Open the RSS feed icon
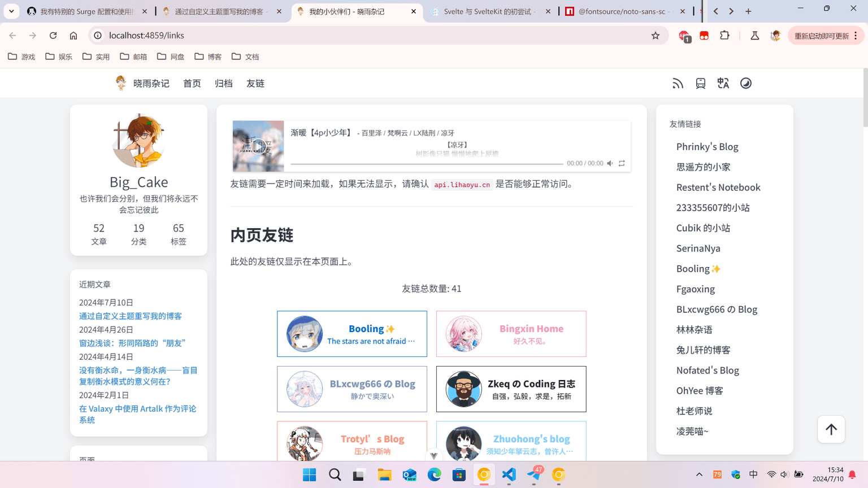The width and height of the screenshot is (868, 488). tap(678, 83)
